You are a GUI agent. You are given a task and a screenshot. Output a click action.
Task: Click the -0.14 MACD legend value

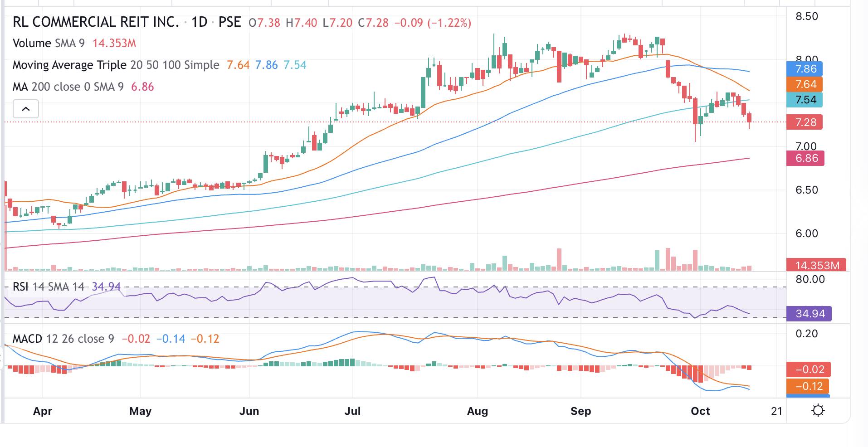coord(171,339)
